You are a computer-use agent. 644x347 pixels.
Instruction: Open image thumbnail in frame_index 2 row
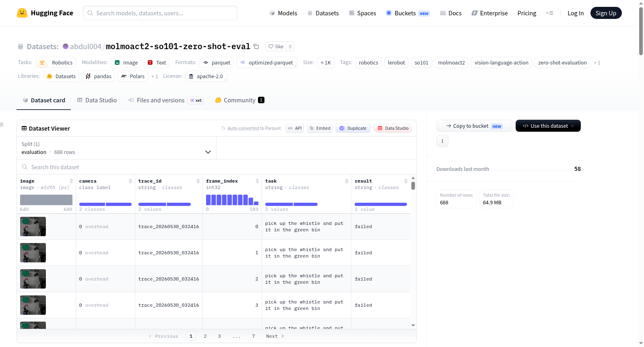pyautogui.click(x=33, y=279)
